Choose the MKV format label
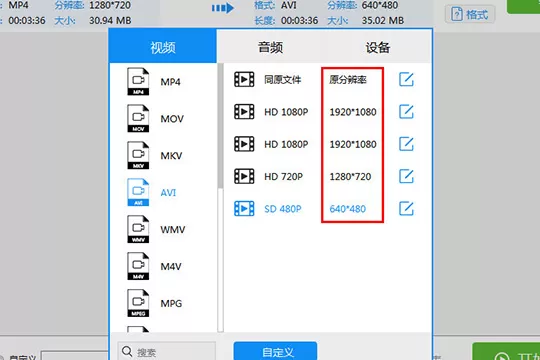Screen dimensions: 540x360 coord(172,156)
